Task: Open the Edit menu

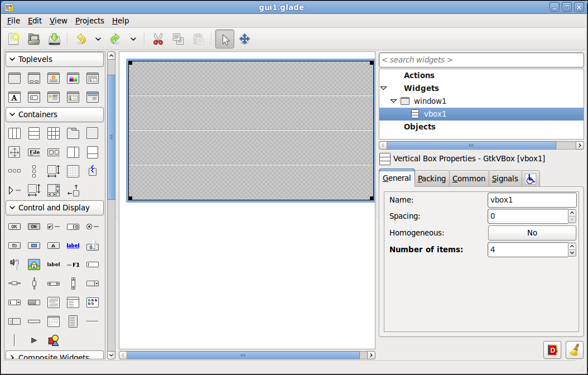Action: point(35,21)
